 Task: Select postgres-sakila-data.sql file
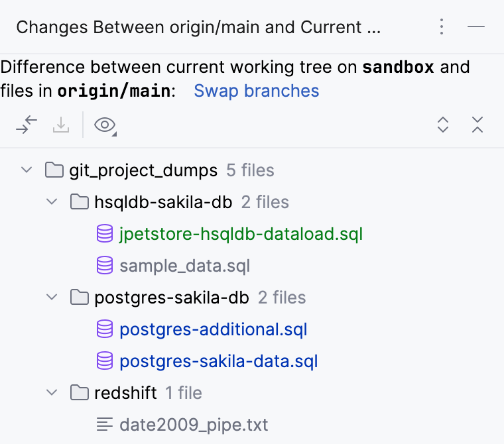218,361
